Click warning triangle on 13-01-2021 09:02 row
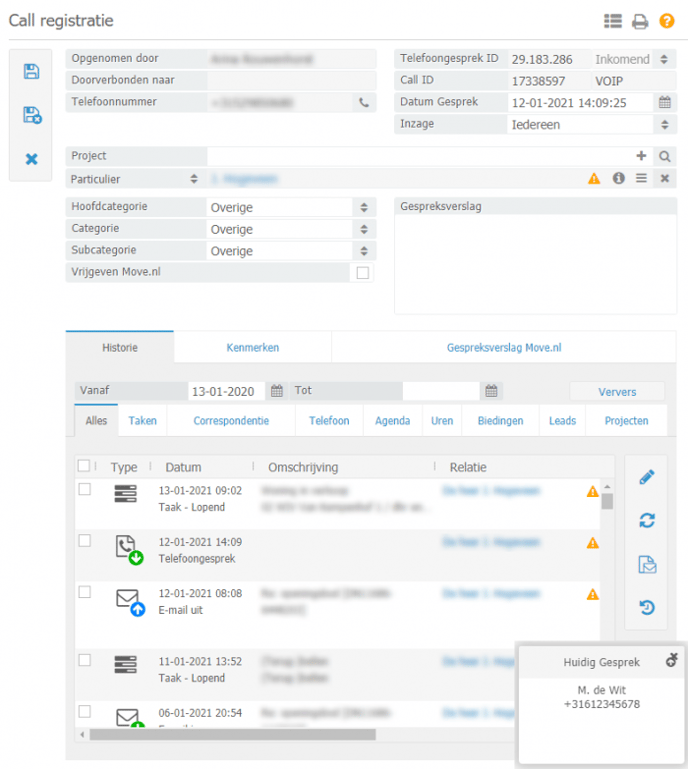 592,491
